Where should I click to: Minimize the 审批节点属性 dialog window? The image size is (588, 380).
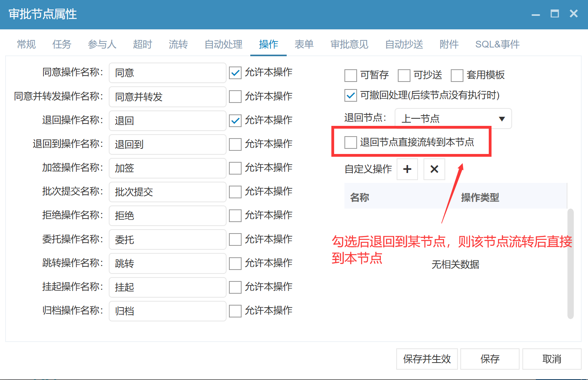click(536, 14)
